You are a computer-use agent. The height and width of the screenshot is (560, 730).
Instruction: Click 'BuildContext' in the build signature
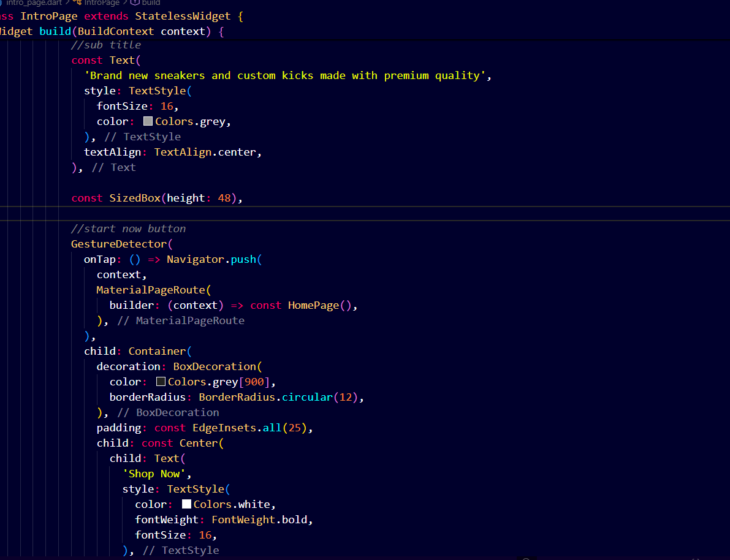pos(116,32)
